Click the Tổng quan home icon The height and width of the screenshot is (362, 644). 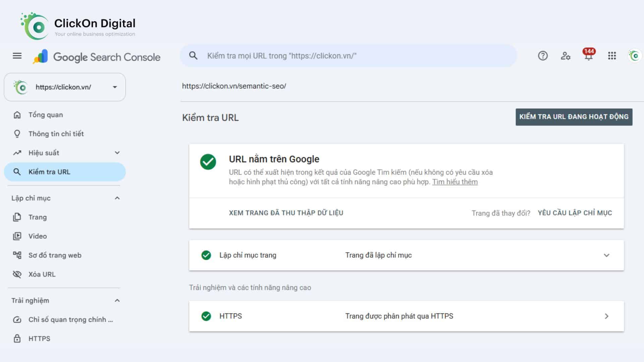point(17,115)
